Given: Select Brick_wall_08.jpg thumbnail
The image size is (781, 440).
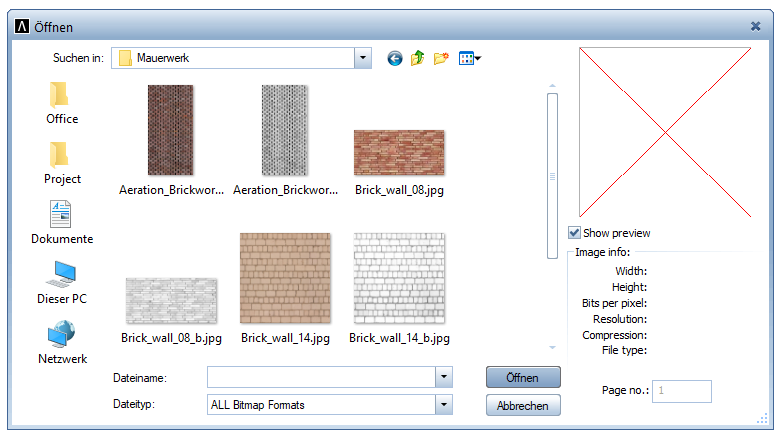Looking at the screenshot, I should coord(399,152).
